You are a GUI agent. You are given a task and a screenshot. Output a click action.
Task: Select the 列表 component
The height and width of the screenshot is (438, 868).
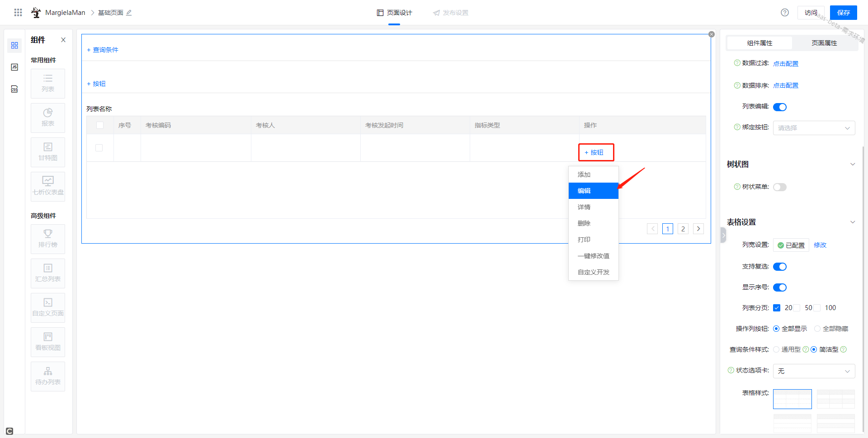[x=48, y=84]
